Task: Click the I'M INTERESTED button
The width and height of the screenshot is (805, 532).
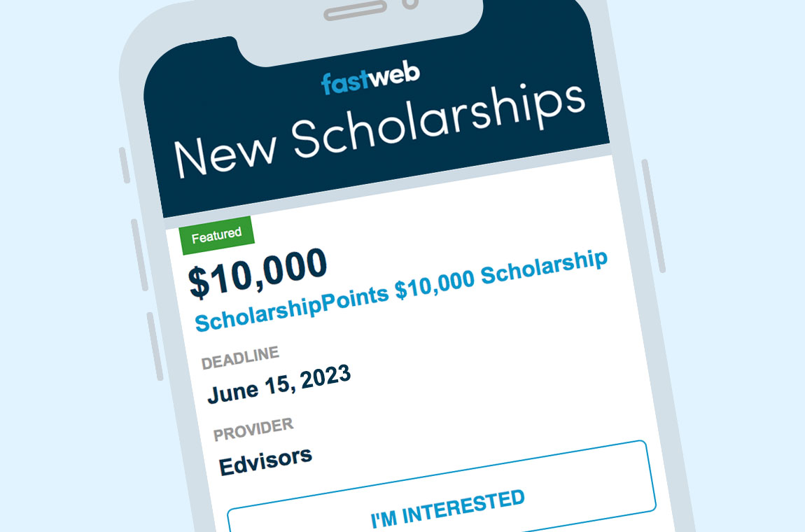Action: 448,510
